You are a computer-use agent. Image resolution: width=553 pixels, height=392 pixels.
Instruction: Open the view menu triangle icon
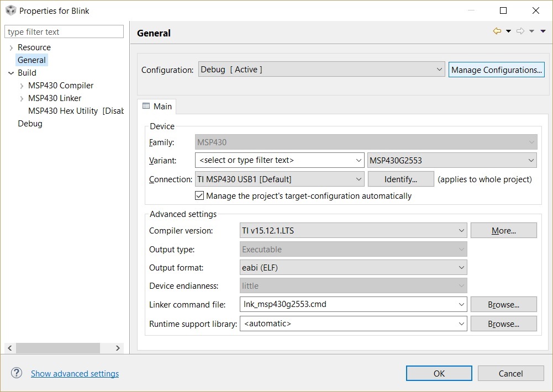(543, 31)
